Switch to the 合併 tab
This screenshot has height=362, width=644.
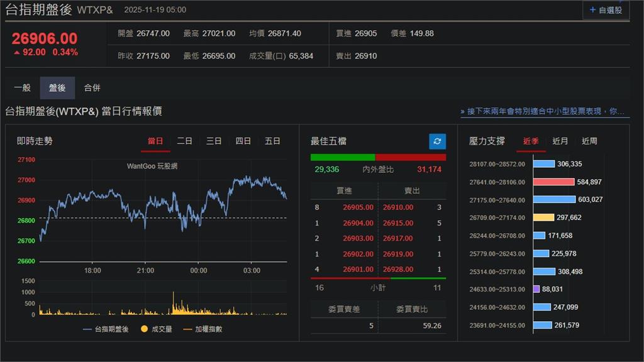[x=93, y=88]
